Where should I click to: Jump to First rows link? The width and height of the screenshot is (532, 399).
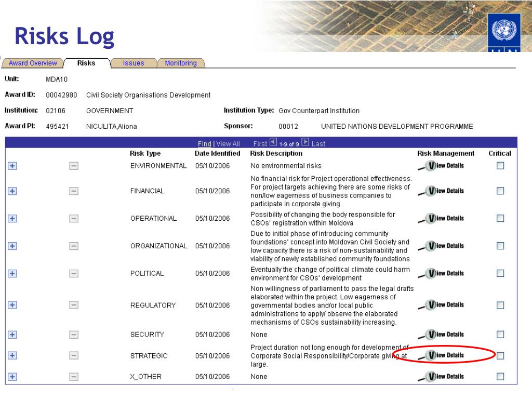pos(260,144)
